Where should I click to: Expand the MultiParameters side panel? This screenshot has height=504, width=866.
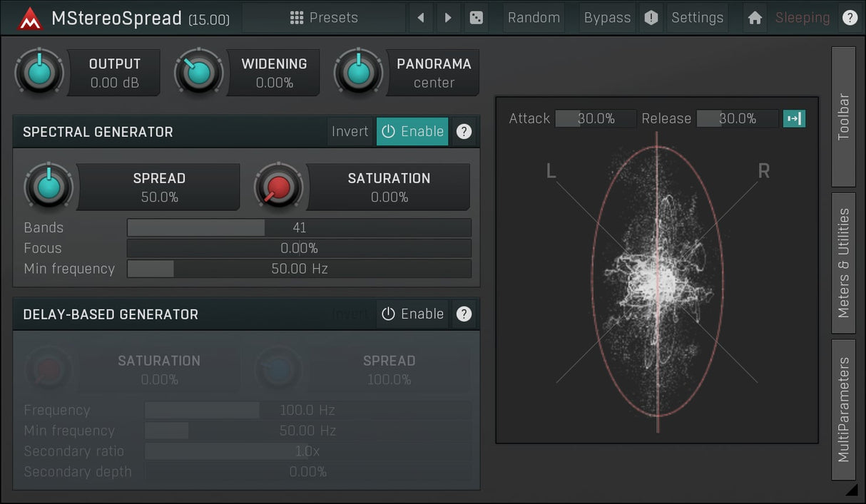click(x=843, y=409)
